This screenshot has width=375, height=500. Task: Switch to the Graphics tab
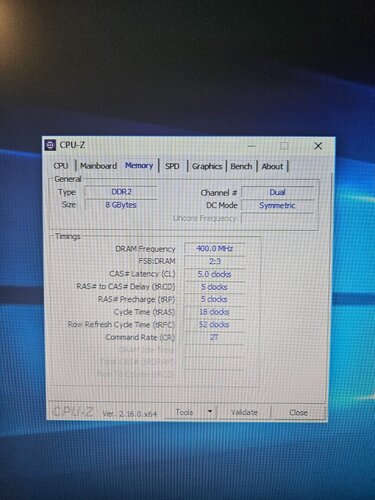[x=207, y=166]
